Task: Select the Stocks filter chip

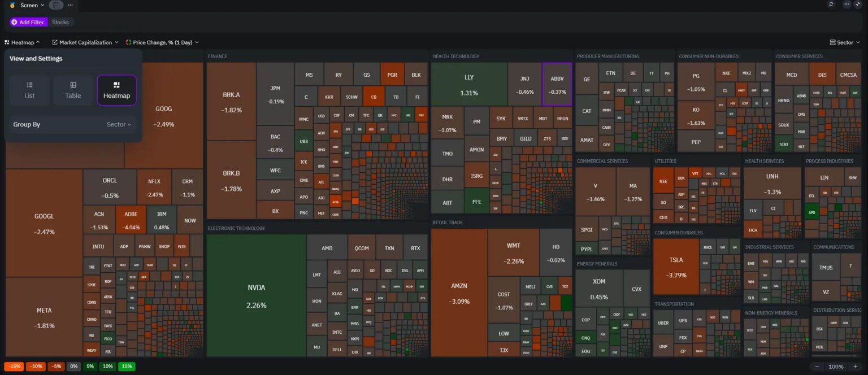Action: click(60, 22)
